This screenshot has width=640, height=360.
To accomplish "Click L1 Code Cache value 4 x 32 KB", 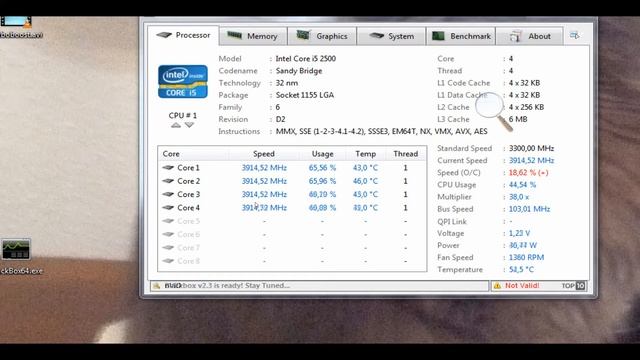I will point(524,83).
